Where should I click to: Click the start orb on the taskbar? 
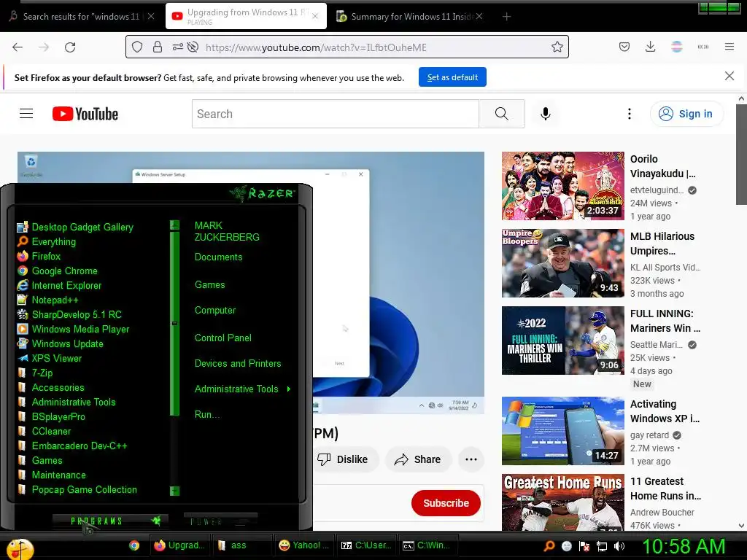click(x=20, y=550)
